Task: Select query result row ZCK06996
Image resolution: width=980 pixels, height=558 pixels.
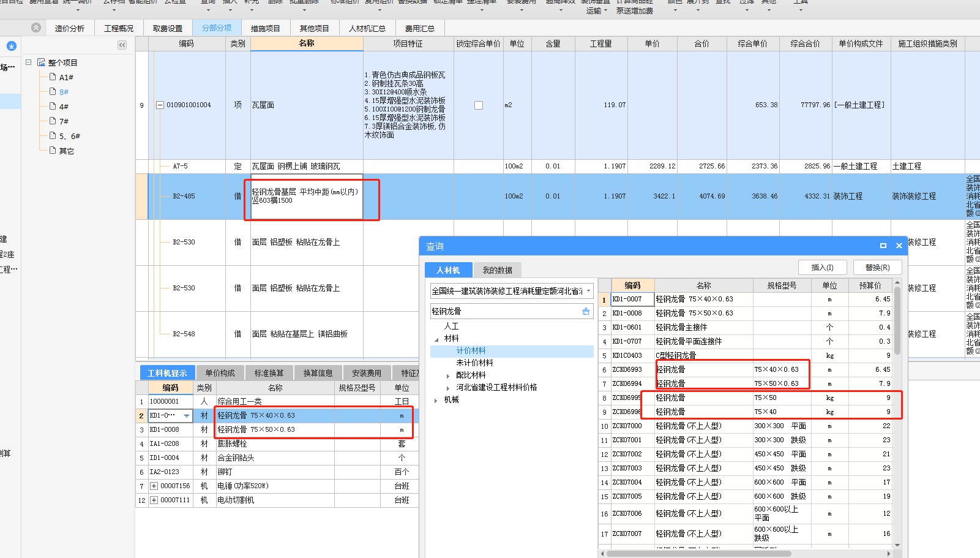Action: point(746,412)
